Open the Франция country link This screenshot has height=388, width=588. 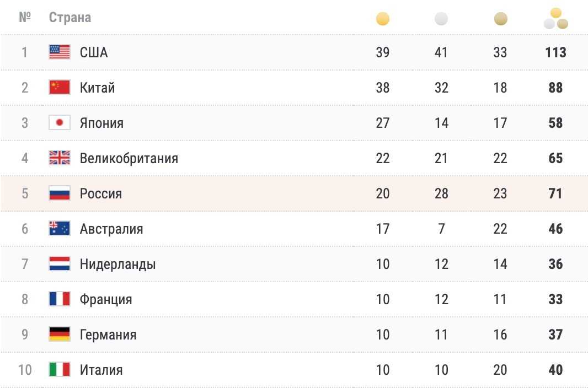[x=106, y=299]
